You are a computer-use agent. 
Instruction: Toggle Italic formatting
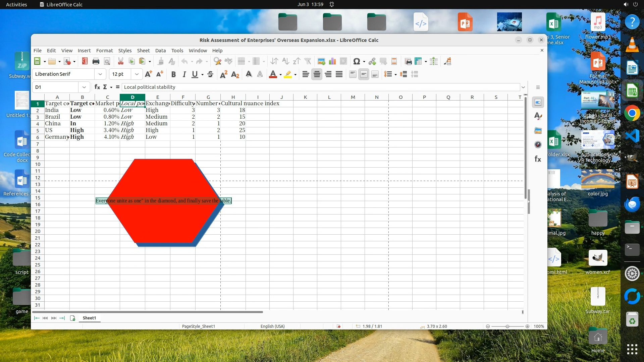coord(184,74)
